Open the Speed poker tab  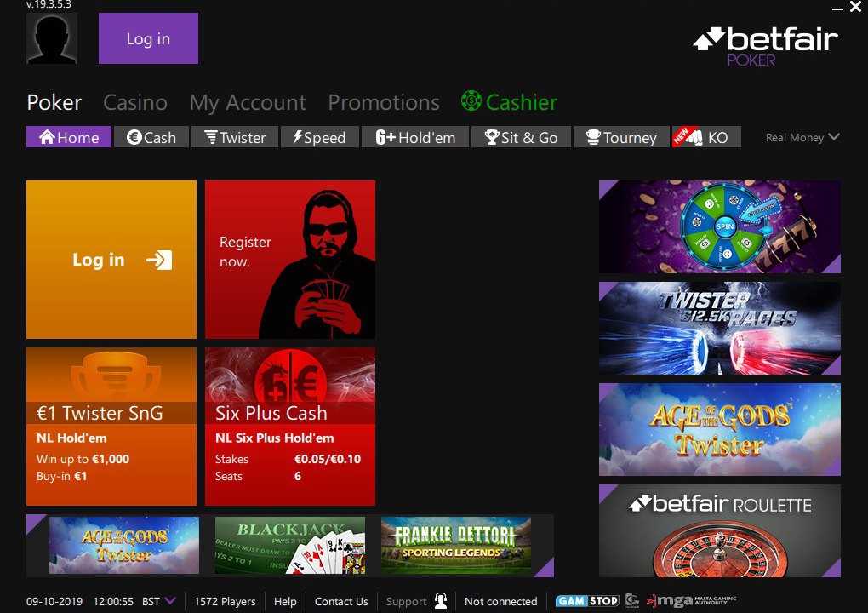click(x=319, y=137)
